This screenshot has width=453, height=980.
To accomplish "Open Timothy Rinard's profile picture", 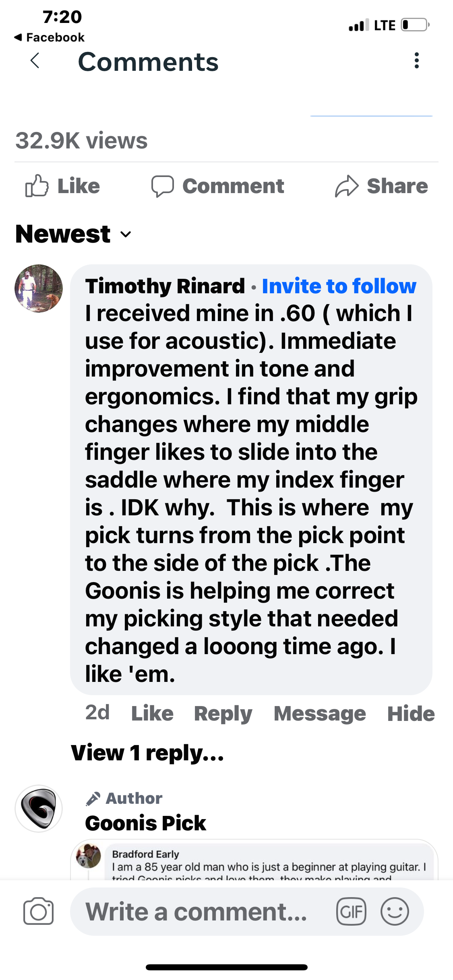I will pyautogui.click(x=39, y=288).
